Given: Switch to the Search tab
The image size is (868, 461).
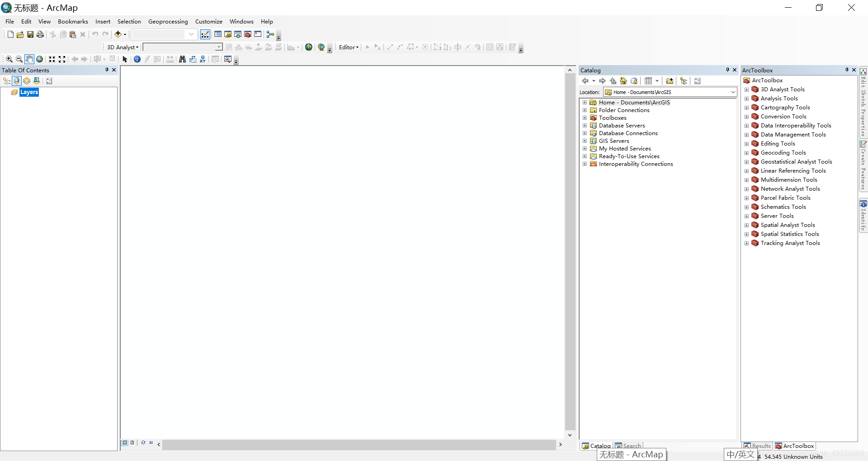Looking at the screenshot, I should pyautogui.click(x=628, y=446).
